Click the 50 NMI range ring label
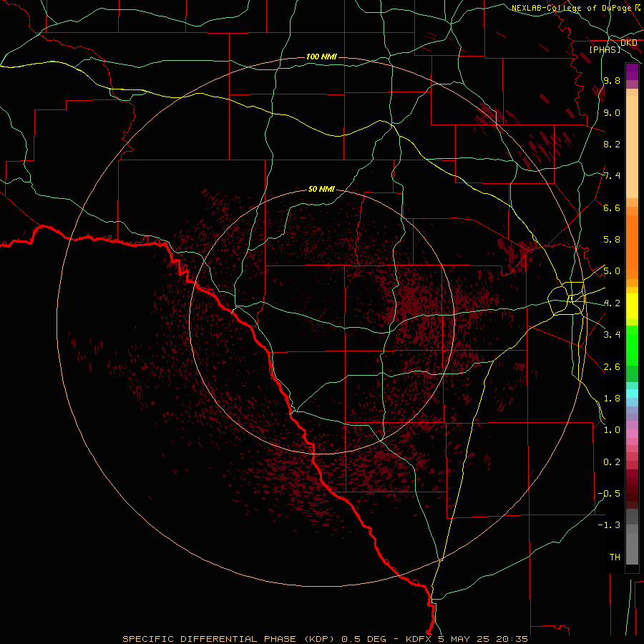Screen dimensions: 644x644 point(321,189)
